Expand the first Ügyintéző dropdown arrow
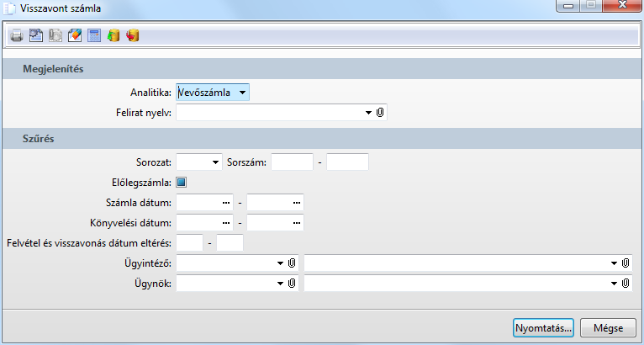 point(280,263)
